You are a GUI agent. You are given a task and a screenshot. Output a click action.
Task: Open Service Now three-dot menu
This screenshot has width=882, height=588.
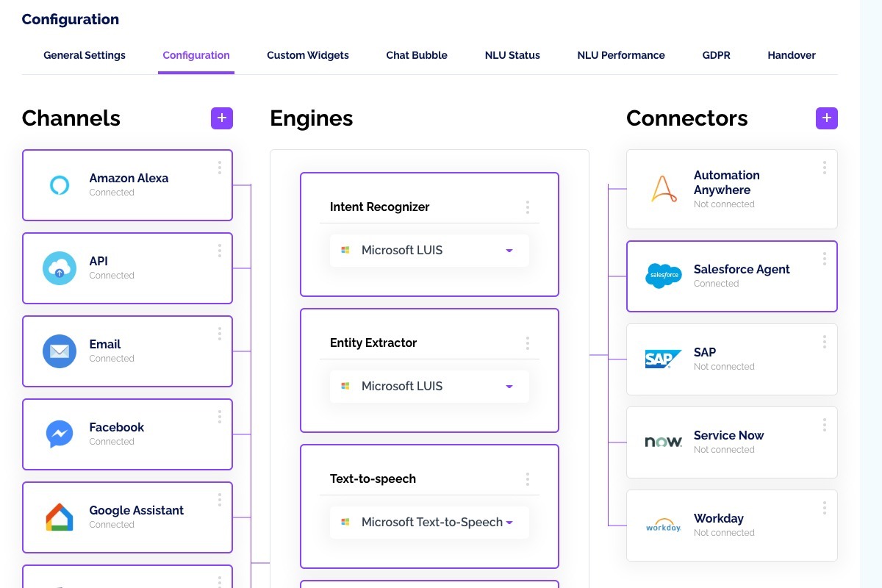[x=824, y=425]
